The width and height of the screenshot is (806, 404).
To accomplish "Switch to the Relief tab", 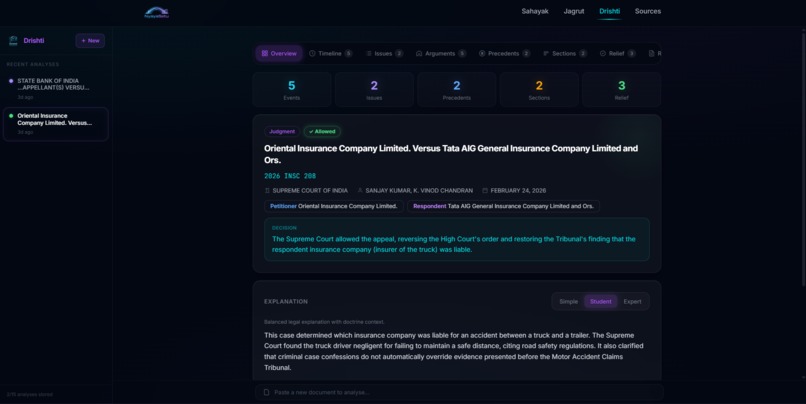I will [617, 53].
